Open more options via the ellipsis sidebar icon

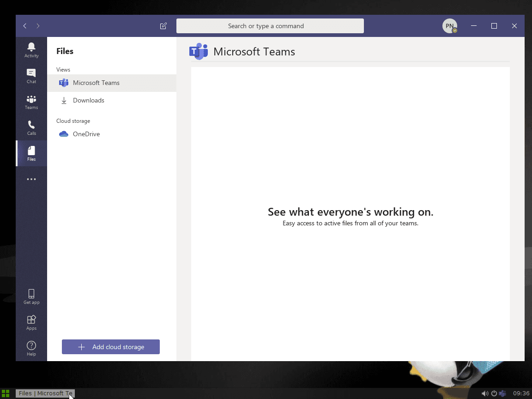[x=31, y=179]
